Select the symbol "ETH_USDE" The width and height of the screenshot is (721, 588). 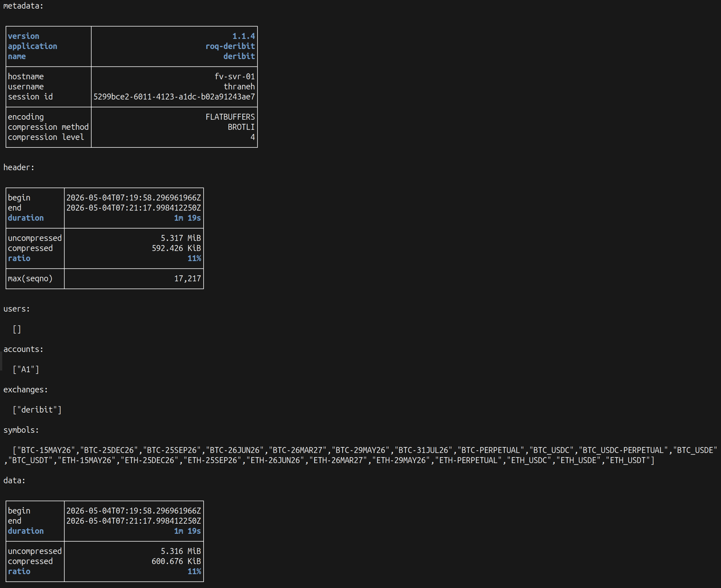coord(578,460)
